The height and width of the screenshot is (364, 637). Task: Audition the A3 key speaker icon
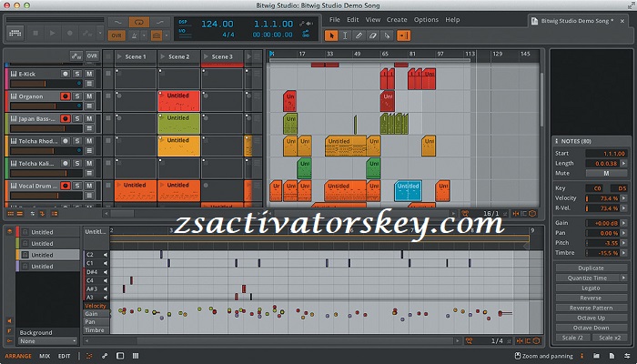pyautogui.click(x=106, y=298)
